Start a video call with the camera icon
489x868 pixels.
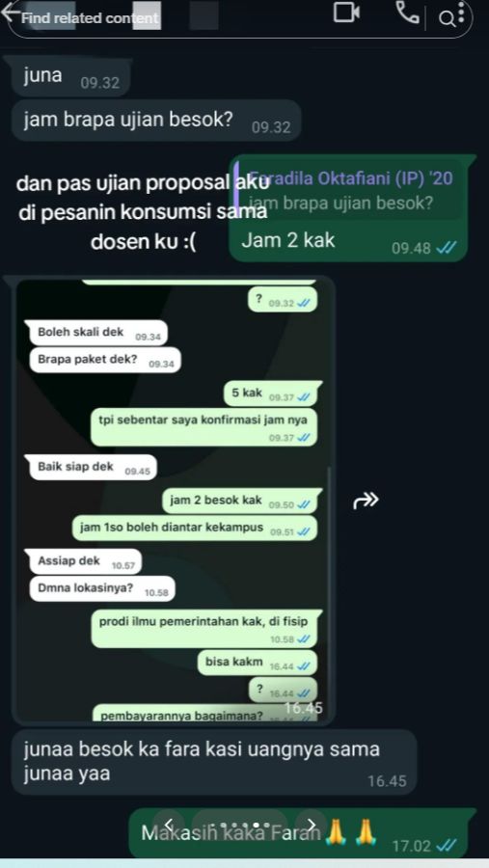346,13
